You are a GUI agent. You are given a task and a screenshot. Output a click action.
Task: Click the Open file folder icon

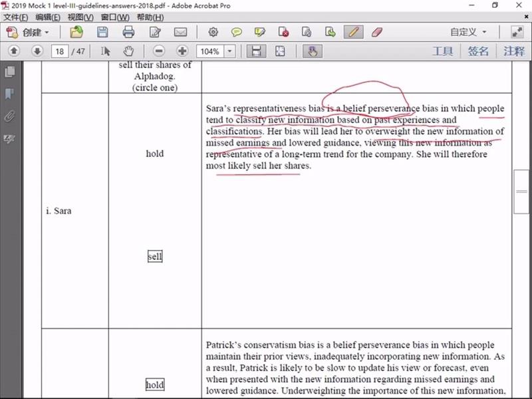[76, 32]
